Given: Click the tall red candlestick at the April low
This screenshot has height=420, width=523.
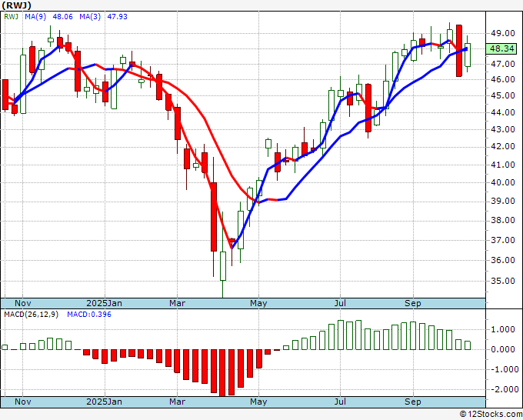Looking at the screenshot, I should coord(214,217).
